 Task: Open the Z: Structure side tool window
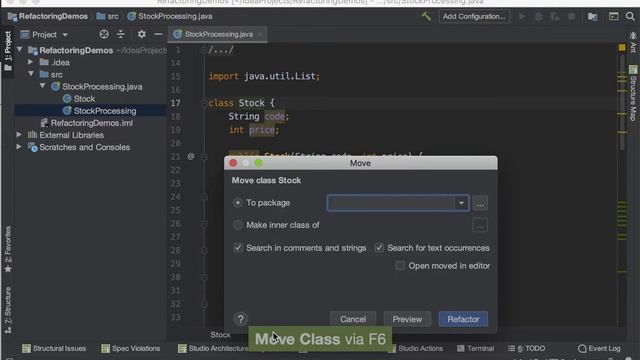pos(8,309)
